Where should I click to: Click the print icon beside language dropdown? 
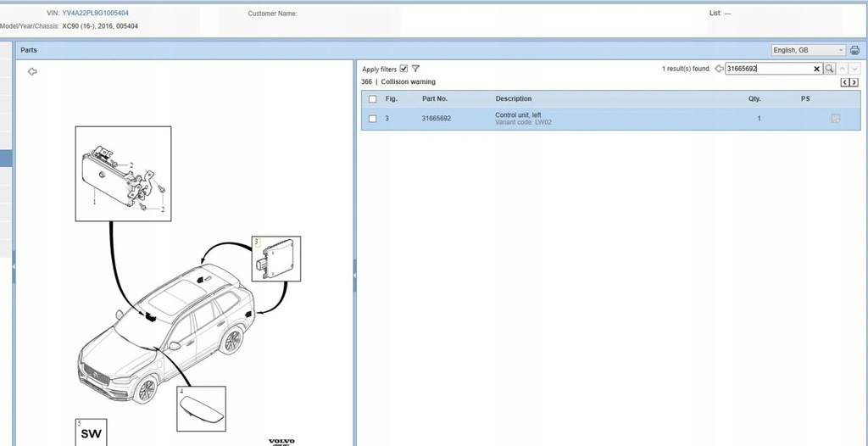point(854,50)
